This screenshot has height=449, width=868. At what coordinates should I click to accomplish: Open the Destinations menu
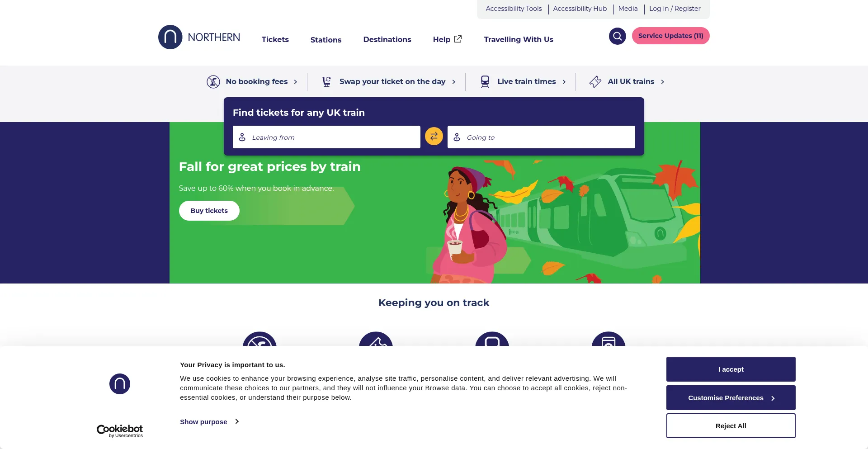pos(387,39)
